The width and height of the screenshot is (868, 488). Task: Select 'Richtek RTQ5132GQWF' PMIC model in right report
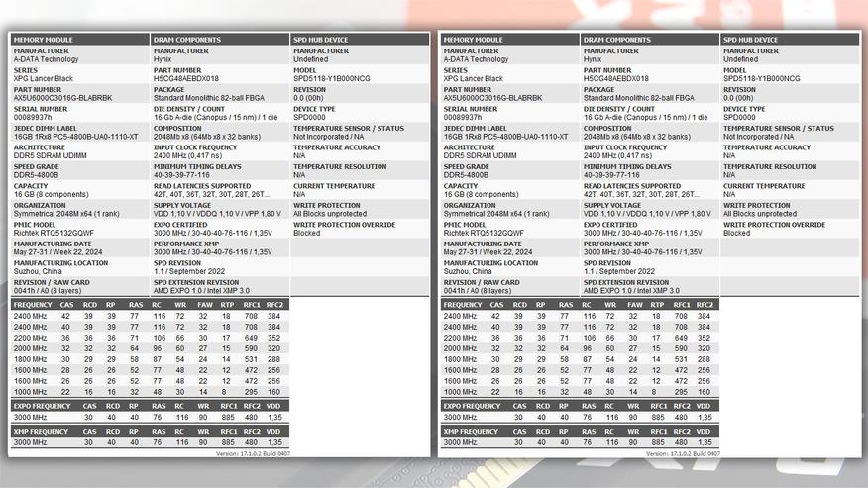pos(484,233)
